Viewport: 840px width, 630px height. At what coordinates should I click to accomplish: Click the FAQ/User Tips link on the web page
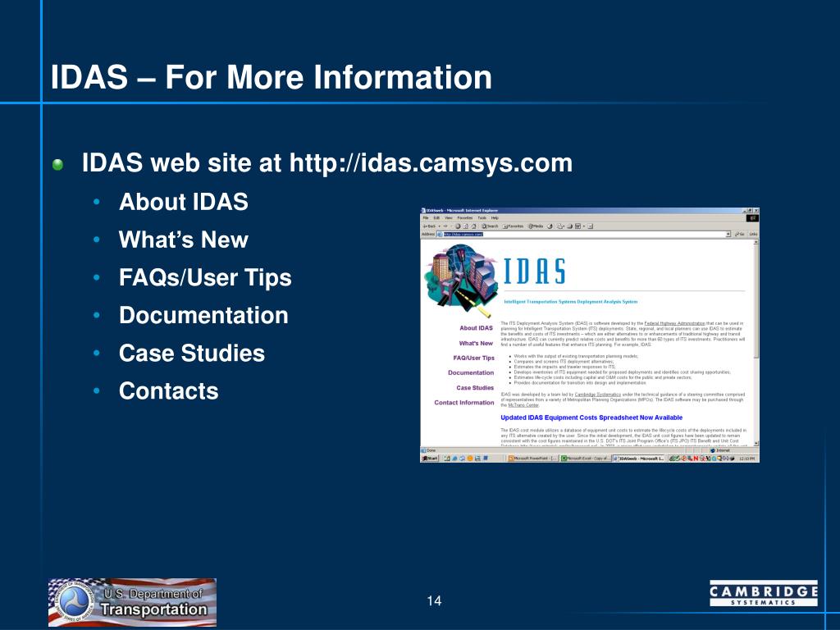pyautogui.click(x=473, y=358)
